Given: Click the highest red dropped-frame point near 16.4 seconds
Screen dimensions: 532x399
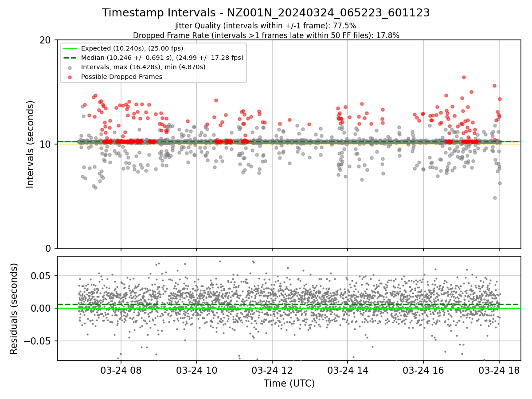Looking at the screenshot, I should [x=464, y=77].
